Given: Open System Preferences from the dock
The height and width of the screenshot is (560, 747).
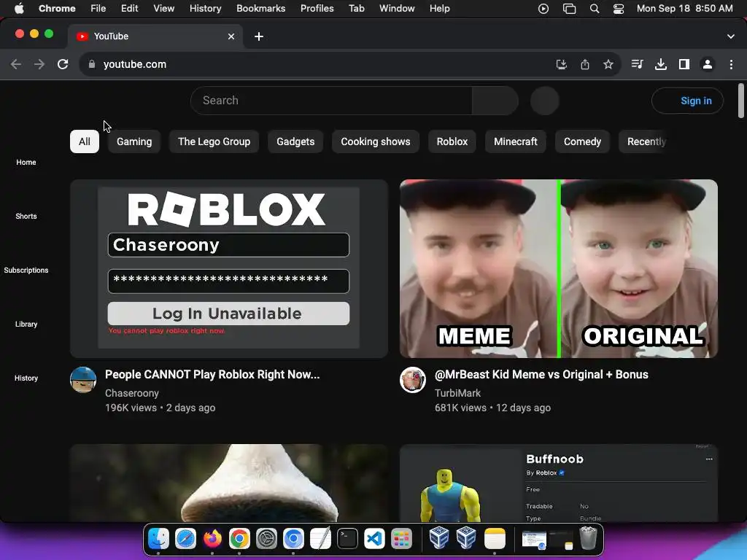Looking at the screenshot, I should point(266,539).
